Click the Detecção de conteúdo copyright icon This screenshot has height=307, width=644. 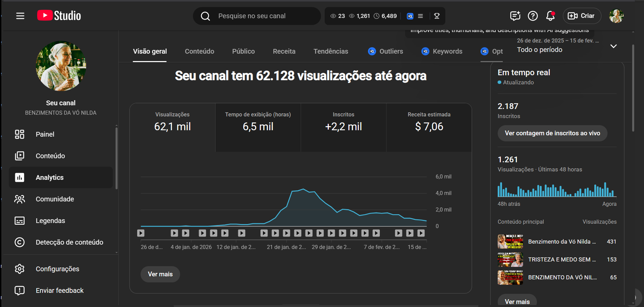(20, 242)
